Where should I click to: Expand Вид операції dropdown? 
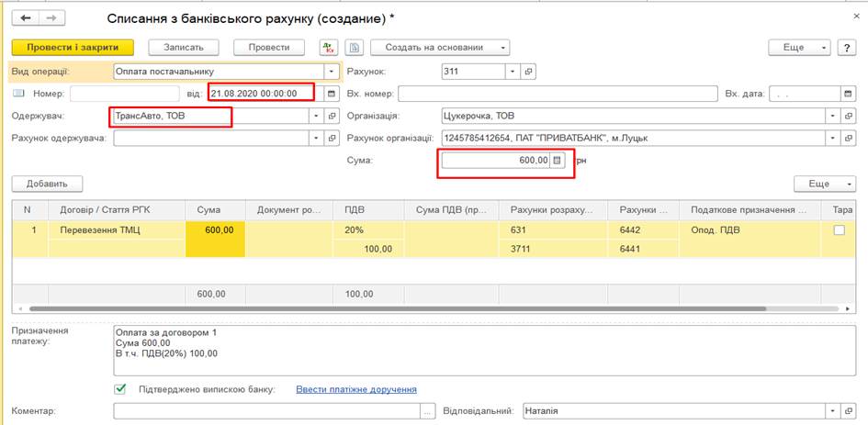[332, 71]
